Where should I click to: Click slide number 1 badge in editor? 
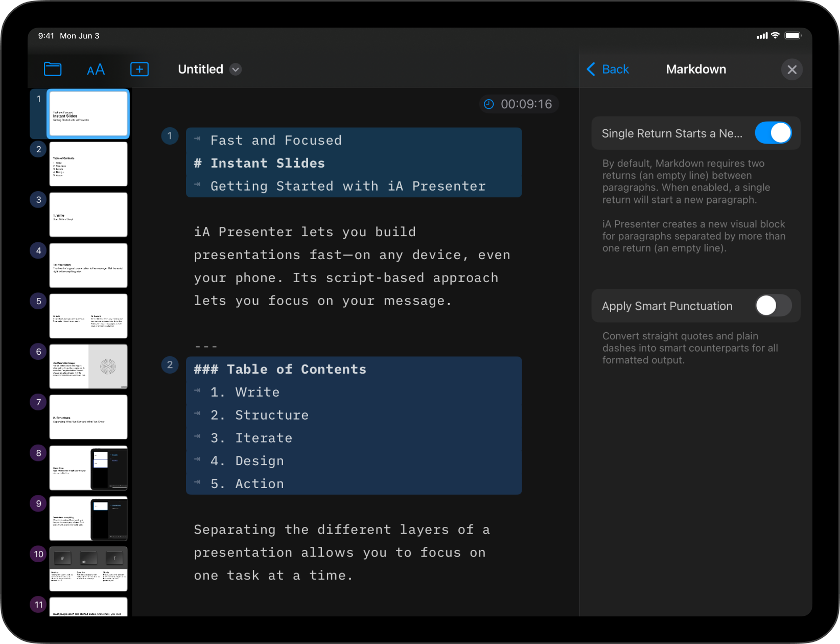coord(170,136)
